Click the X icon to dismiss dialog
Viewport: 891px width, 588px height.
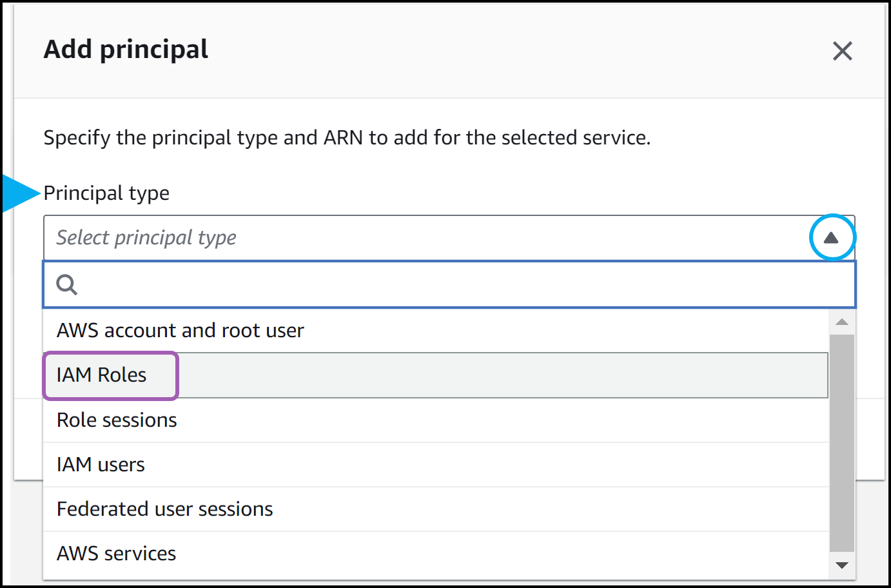[842, 51]
